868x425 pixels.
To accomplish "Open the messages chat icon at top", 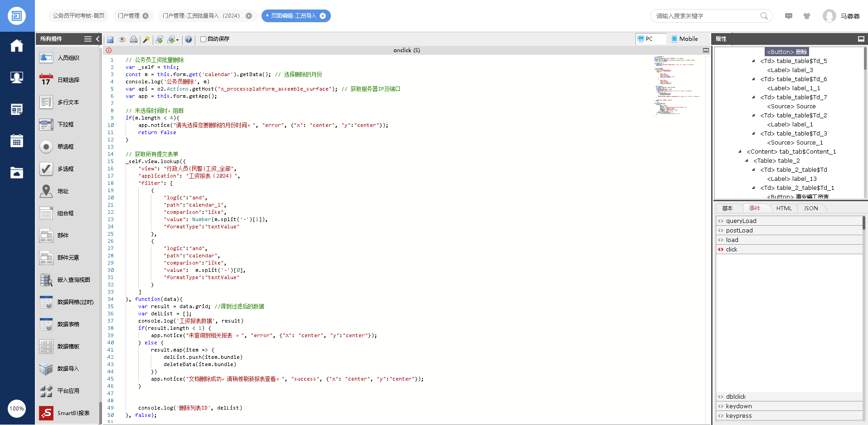I will (789, 16).
